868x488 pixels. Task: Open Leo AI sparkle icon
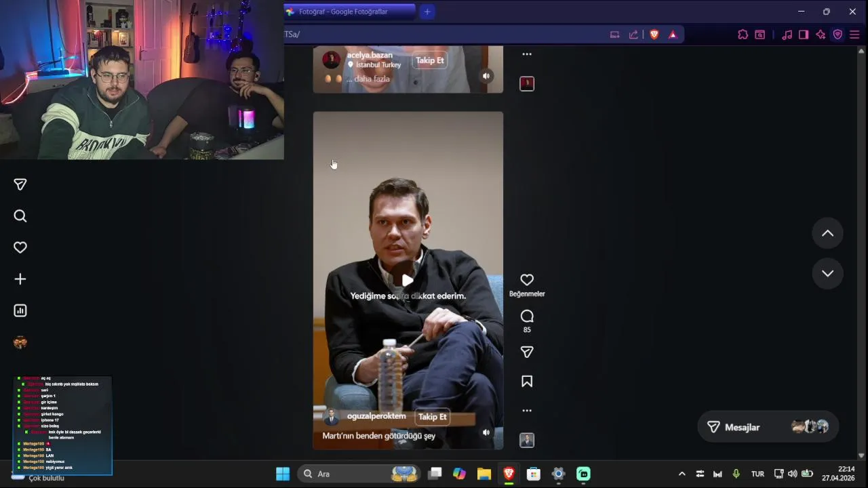coord(821,35)
